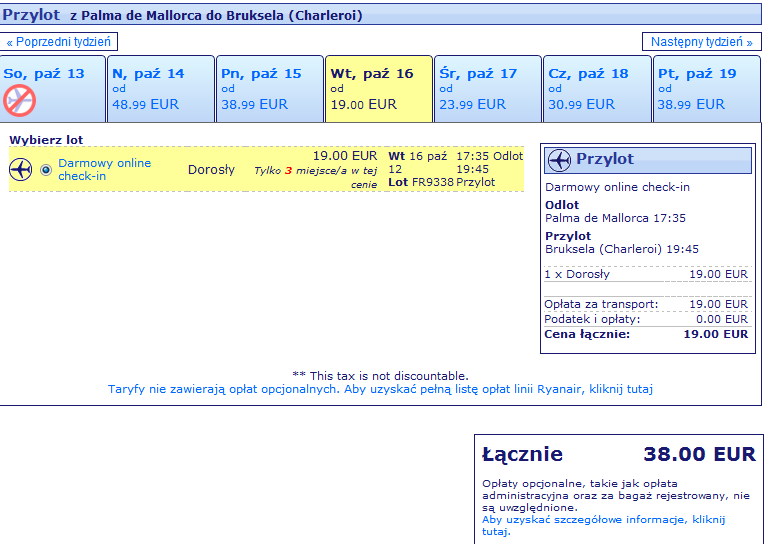Image resolution: width=764 pixels, height=544 pixels.
Task: Click the 'Łącznie' 38.00 EUR total heading
Action: point(619,454)
